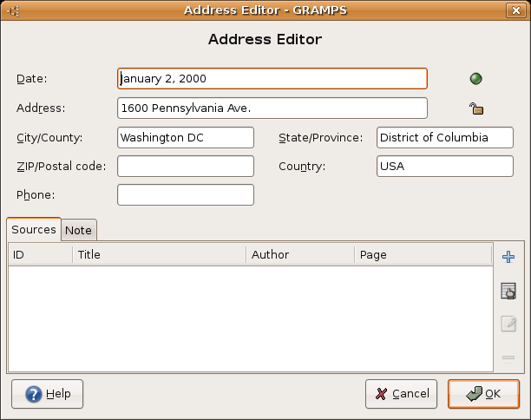The image size is (531, 420).
Task: Click into the Country field showing USA
Action: 444,166
